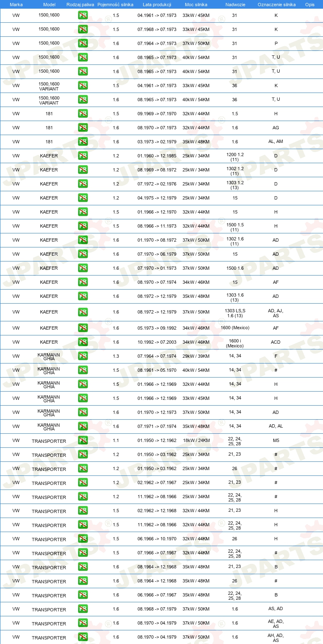
Task: Click petrol icon for 1500,1600 04.1961 row with body 31
Action: click(x=83, y=15)
